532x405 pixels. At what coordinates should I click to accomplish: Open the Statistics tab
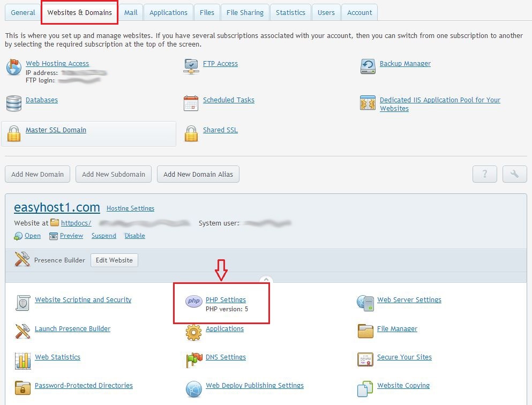pos(290,12)
